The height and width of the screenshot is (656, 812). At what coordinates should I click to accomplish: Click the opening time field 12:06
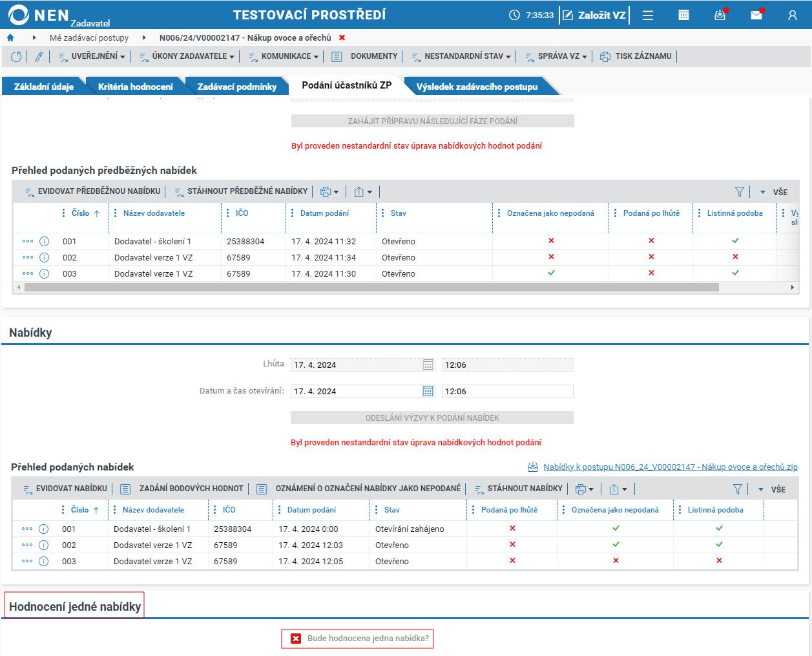click(x=507, y=391)
